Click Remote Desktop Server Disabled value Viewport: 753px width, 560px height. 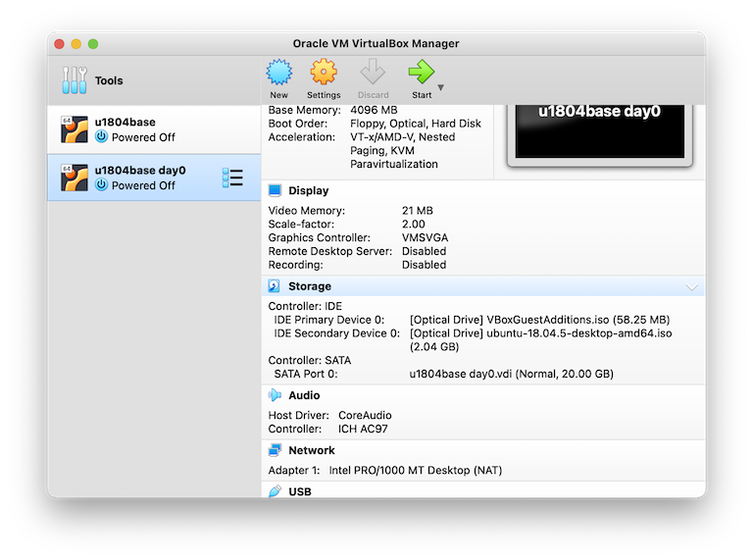coord(424,251)
